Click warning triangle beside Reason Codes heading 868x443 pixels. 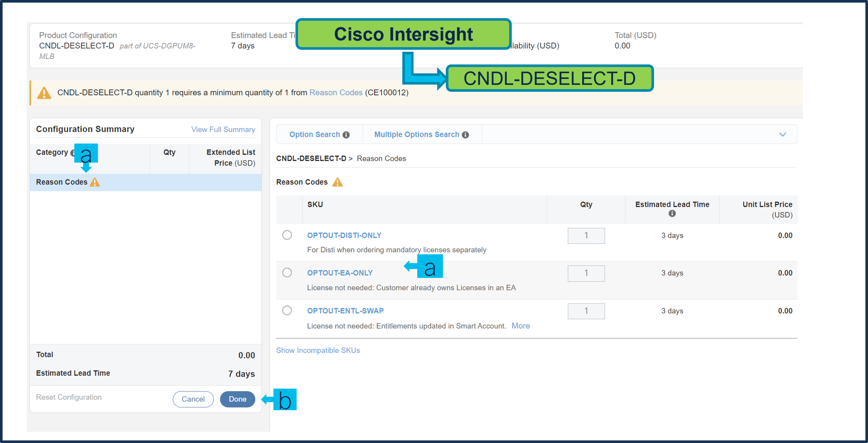coord(337,182)
